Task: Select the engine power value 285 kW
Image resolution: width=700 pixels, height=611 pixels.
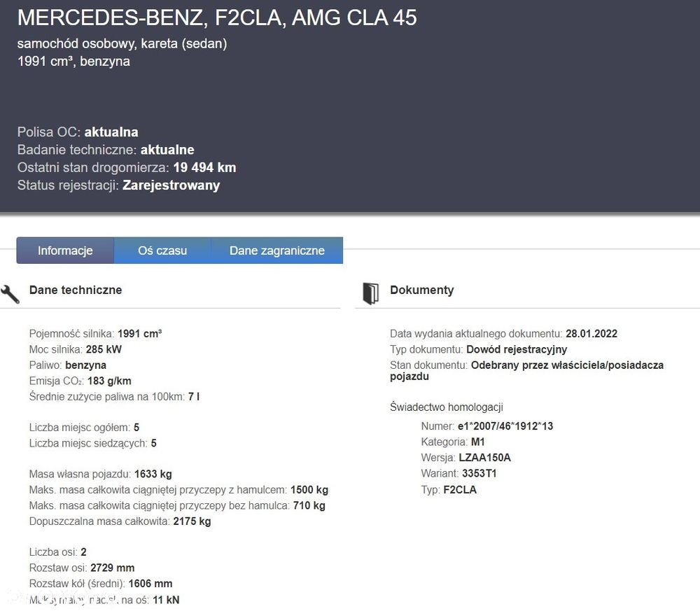Action: [x=104, y=349]
